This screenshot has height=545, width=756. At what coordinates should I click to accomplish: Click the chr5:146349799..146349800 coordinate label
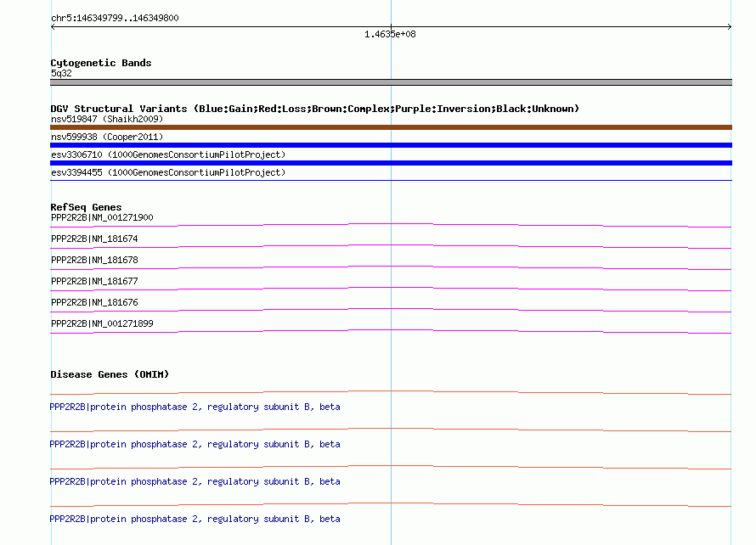(x=115, y=18)
